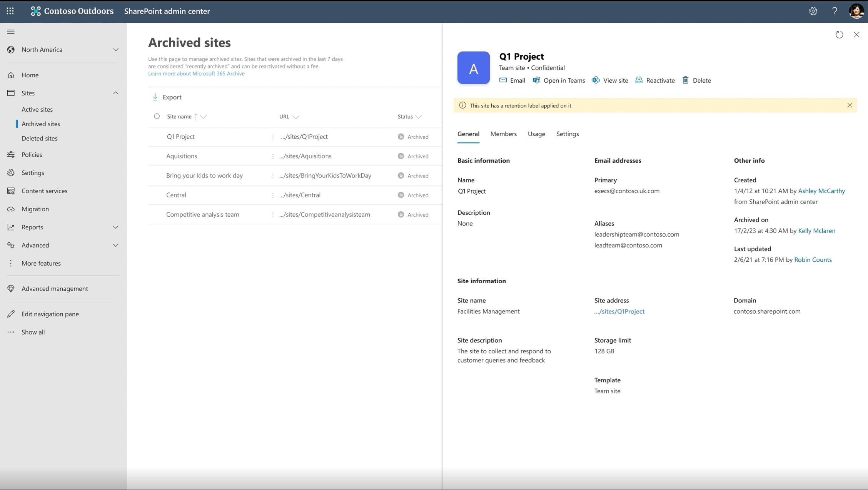
Task: Switch to the Settings tab
Action: pos(568,134)
